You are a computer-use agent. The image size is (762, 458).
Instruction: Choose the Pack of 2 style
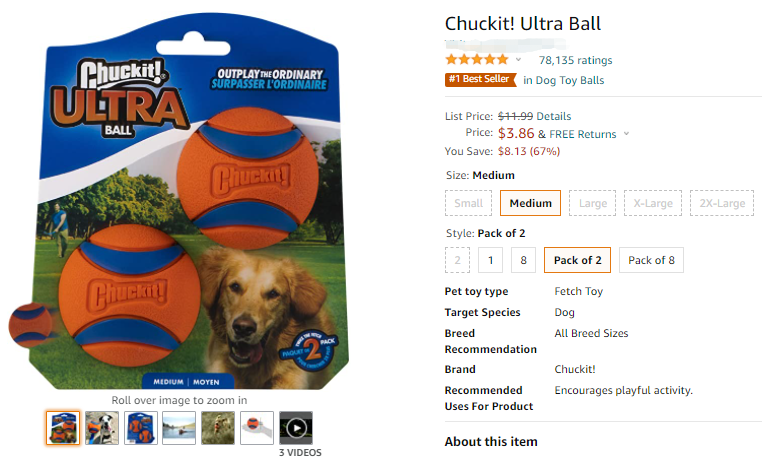(577, 260)
